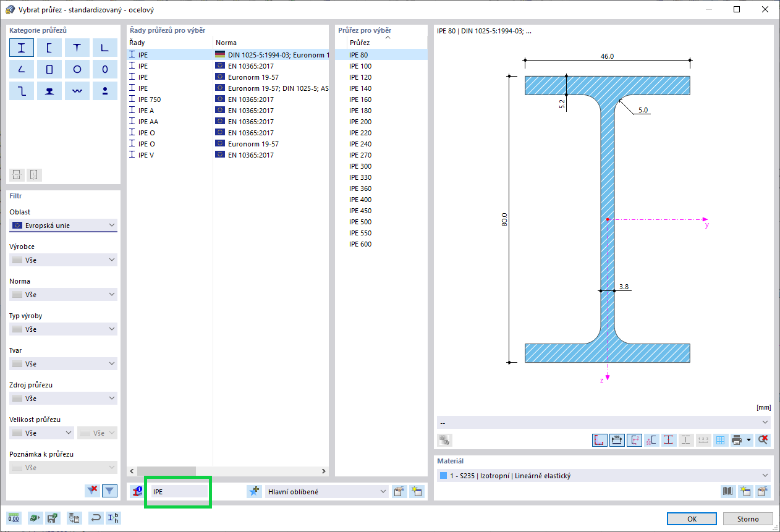
Task: Select the T-section category icon
Action: [77, 48]
